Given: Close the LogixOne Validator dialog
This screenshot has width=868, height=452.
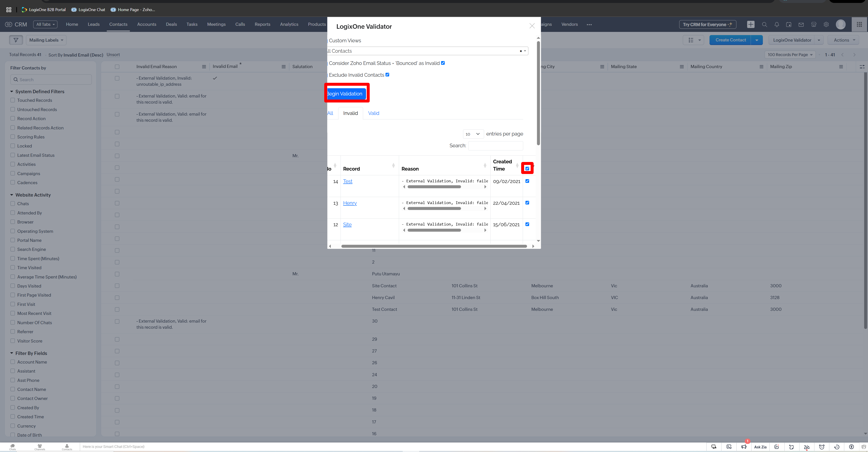Looking at the screenshot, I should [532, 26].
